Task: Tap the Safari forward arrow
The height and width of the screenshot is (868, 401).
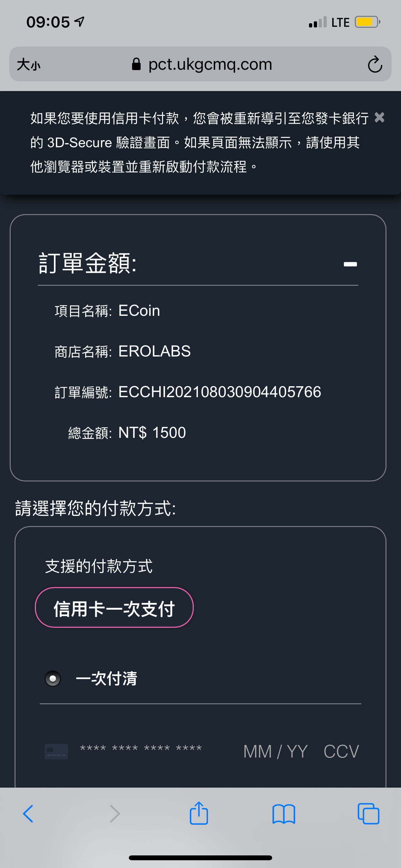Action: pyautogui.click(x=115, y=814)
